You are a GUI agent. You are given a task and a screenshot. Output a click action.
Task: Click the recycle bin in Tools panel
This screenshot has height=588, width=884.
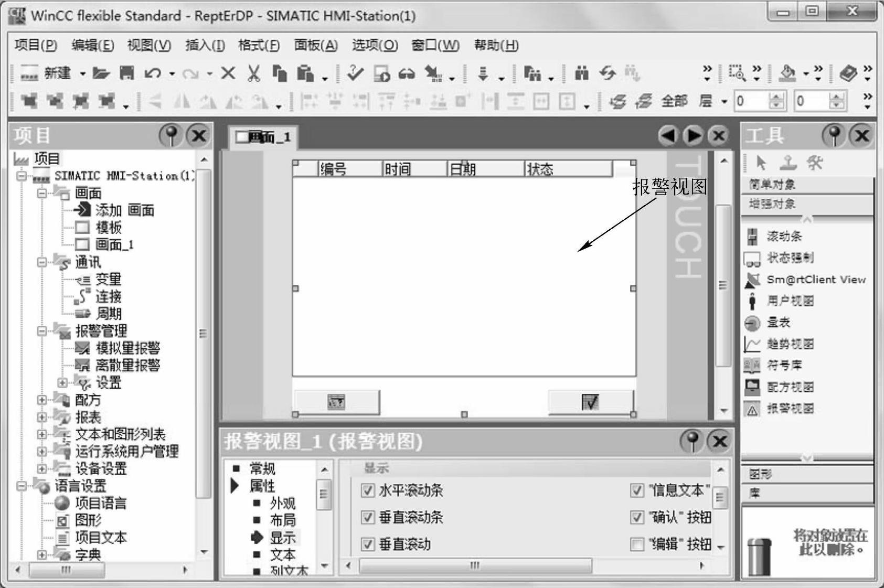(759, 557)
